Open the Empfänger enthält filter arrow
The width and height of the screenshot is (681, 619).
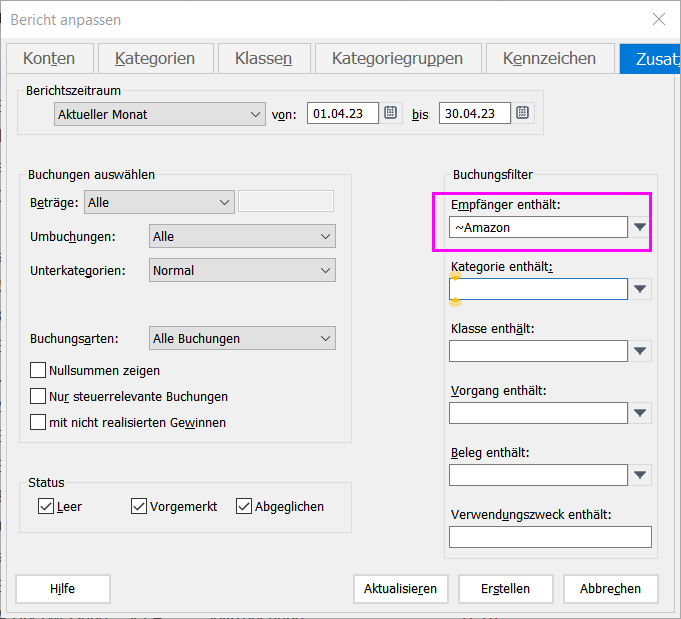[x=641, y=228]
